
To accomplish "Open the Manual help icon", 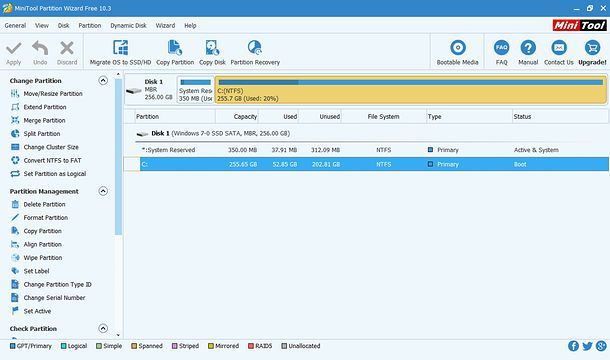I will point(528,48).
